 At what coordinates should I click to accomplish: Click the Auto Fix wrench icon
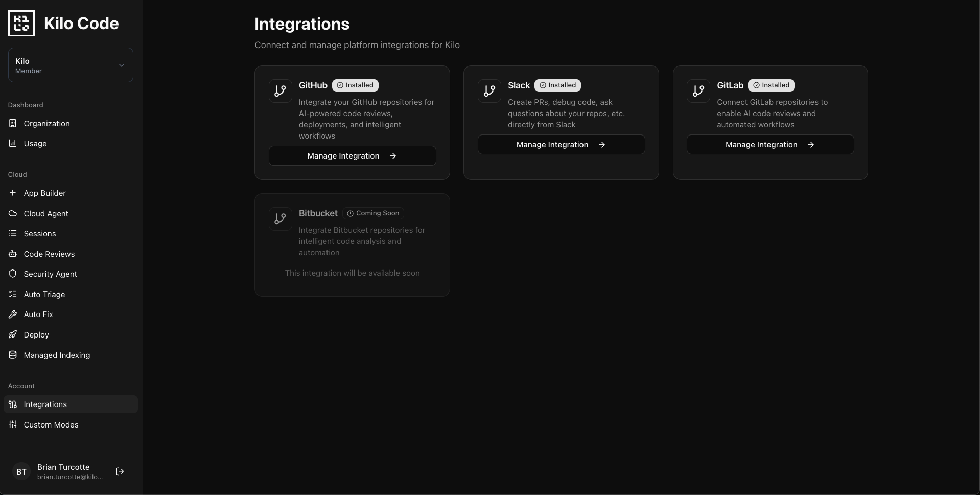pyautogui.click(x=13, y=314)
